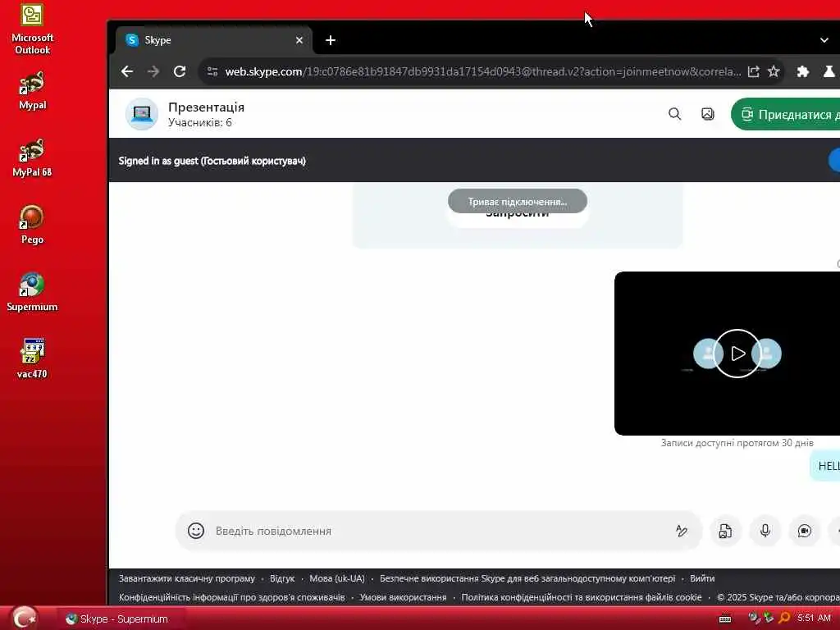The image size is (840, 630).
Task: Click the green Приєднатися call button
Action: (x=785, y=114)
